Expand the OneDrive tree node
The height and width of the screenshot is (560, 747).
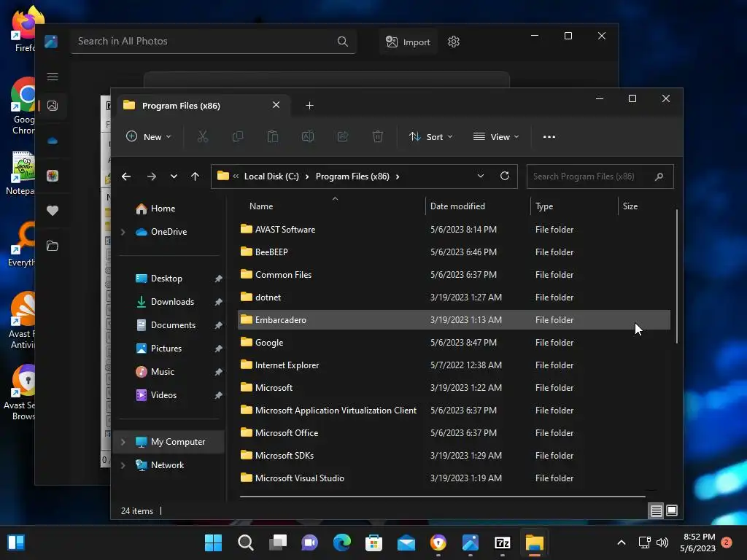coord(123,232)
